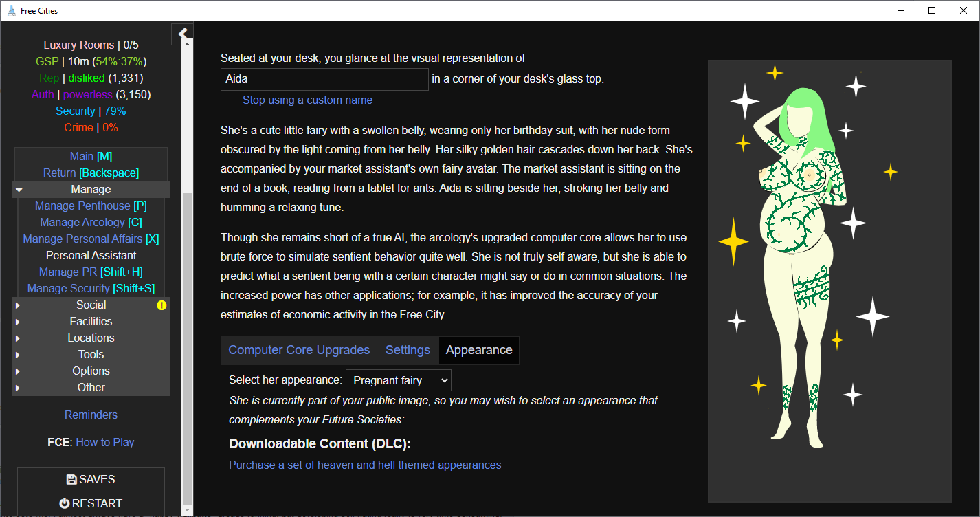
Task: Expand the Locations menu section
Action: [91, 338]
